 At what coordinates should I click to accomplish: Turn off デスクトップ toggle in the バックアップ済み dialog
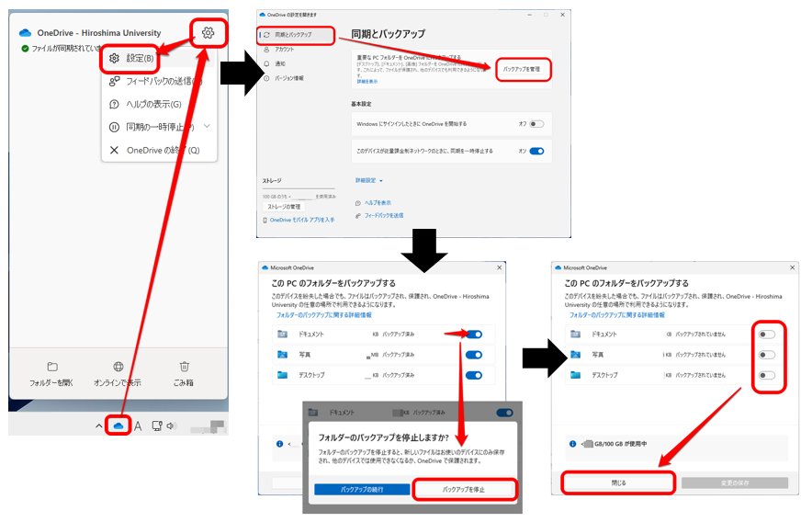pyautogui.click(x=474, y=375)
